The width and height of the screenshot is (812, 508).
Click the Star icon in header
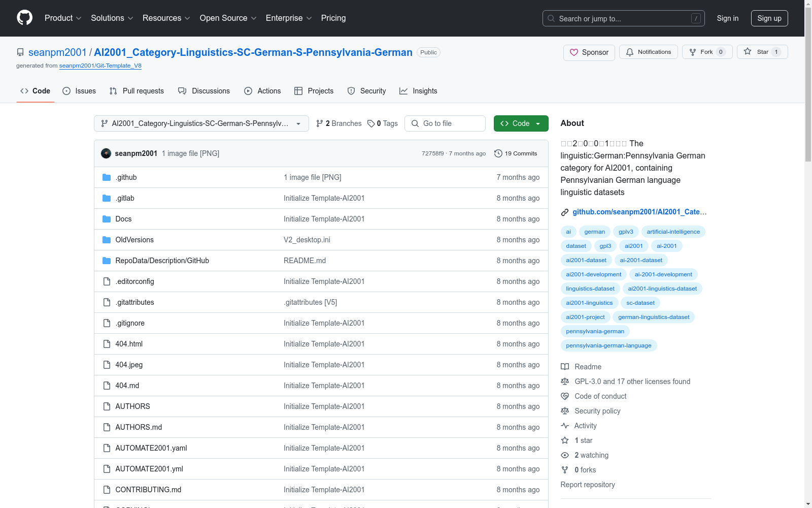pyautogui.click(x=748, y=52)
